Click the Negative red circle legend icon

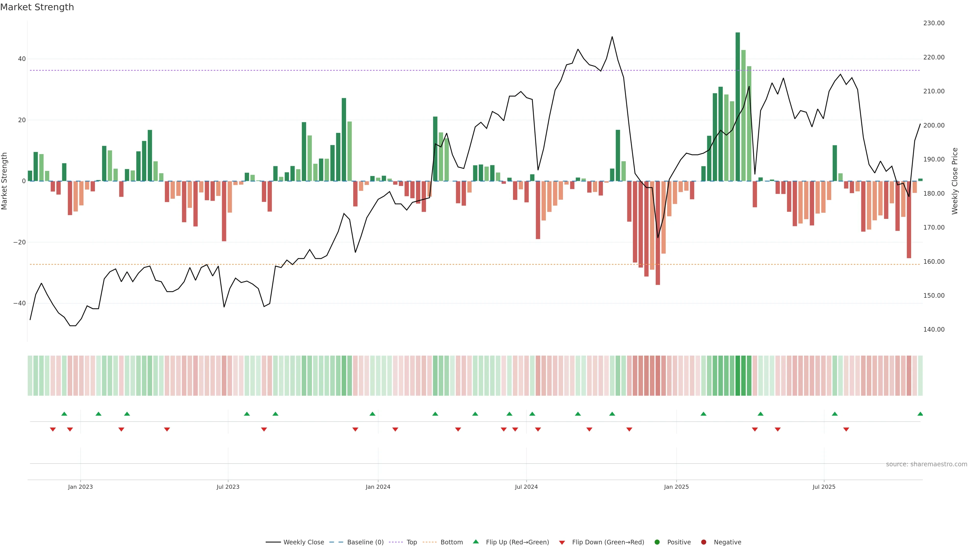click(703, 542)
